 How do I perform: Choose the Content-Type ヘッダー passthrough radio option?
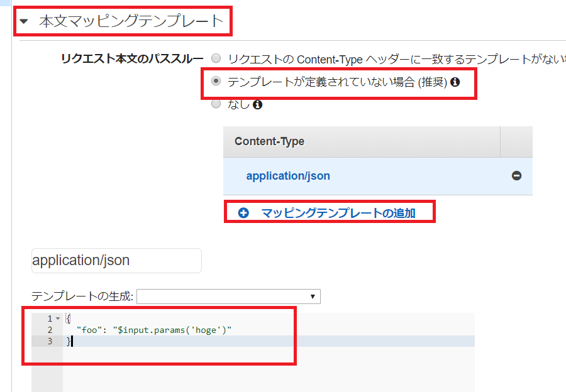click(x=216, y=58)
